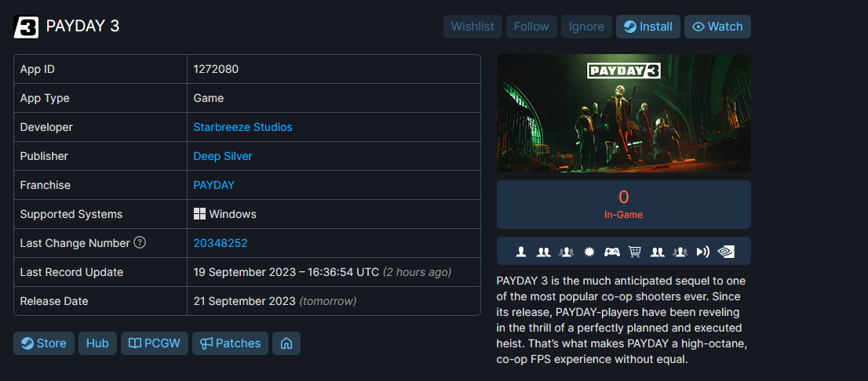Click the shopping cart in-app purchases icon
Image resolution: width=868 pixels, height=381 pixels.
pos(634,252)
